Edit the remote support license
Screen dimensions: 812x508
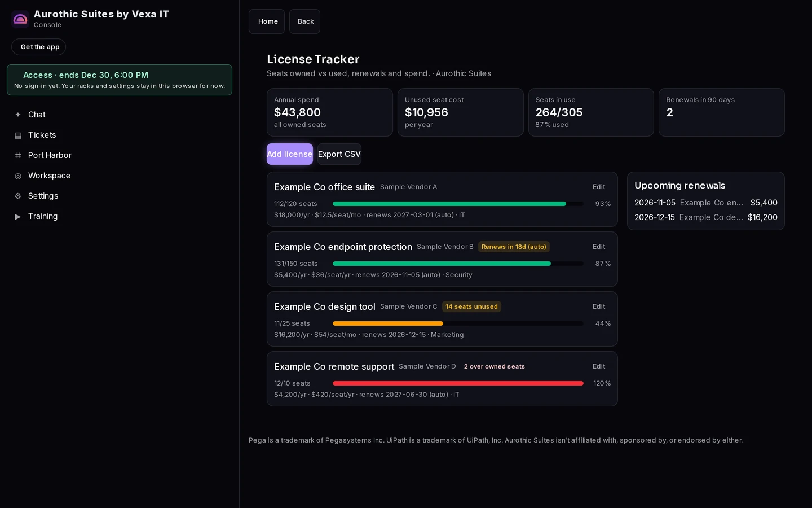599,366
